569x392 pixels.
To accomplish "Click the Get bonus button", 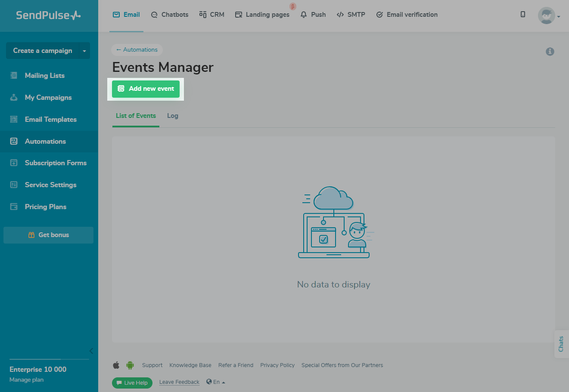I will (x=48, y=235).
